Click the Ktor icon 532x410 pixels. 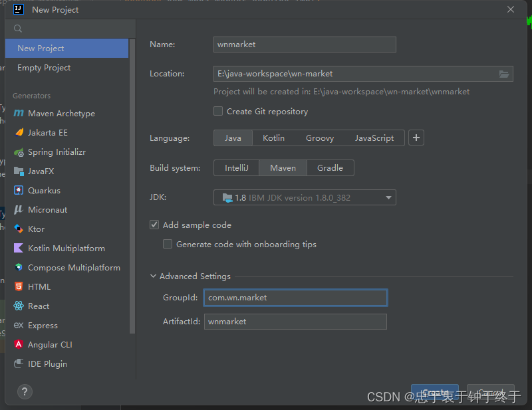tap(19, 229)
